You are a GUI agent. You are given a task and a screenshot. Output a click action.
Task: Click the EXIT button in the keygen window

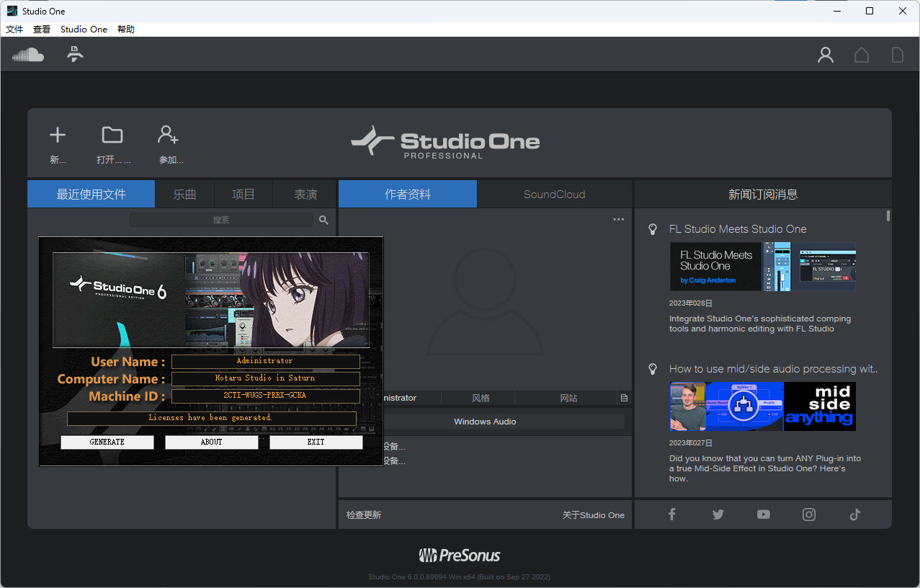tap(316, 442)
